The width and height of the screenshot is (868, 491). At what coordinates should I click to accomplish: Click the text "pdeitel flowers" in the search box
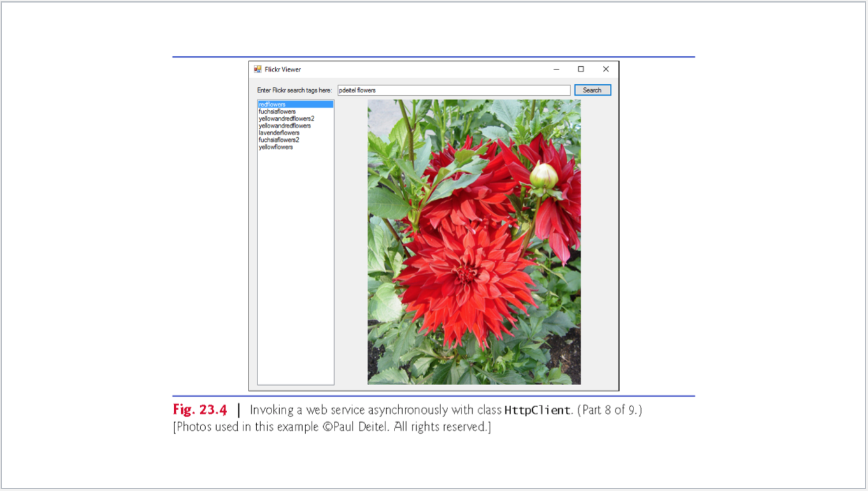(356, 90)
